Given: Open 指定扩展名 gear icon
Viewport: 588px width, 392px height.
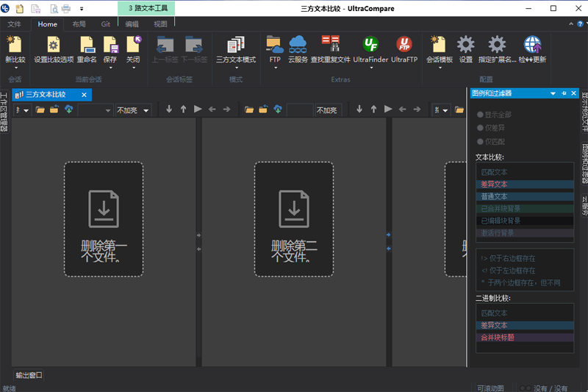Looking at the screenshot, I should [497, 46].
